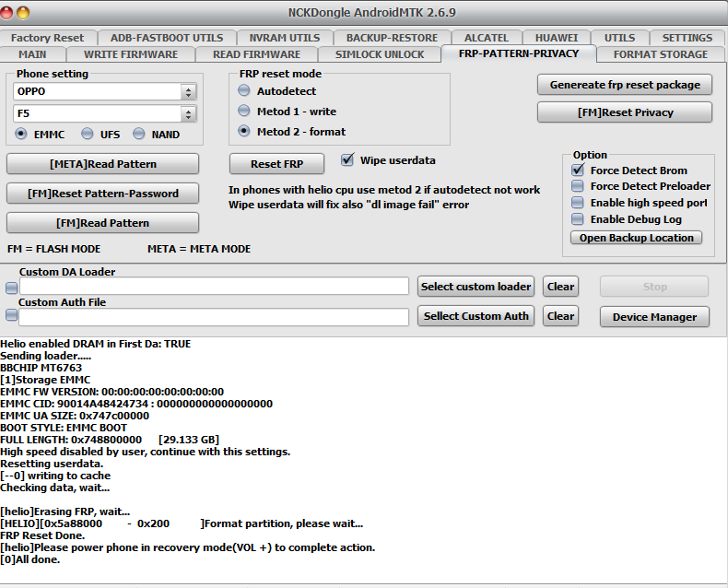The width and height of the screenshot is (728, 588).
Task: Click the [META]Read Pattern button
Action: [102, 164]
